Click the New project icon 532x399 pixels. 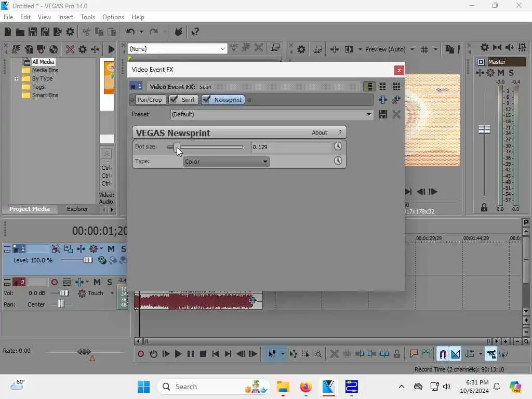pos(7,32)
